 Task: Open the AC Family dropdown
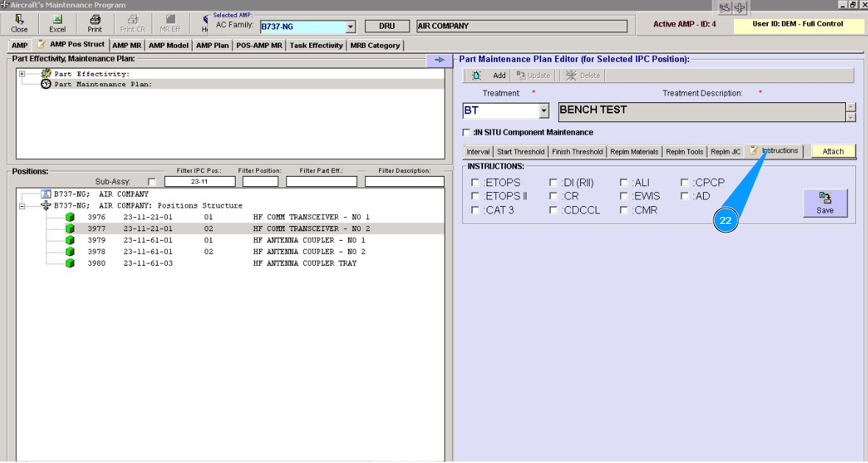click(350, 27)
